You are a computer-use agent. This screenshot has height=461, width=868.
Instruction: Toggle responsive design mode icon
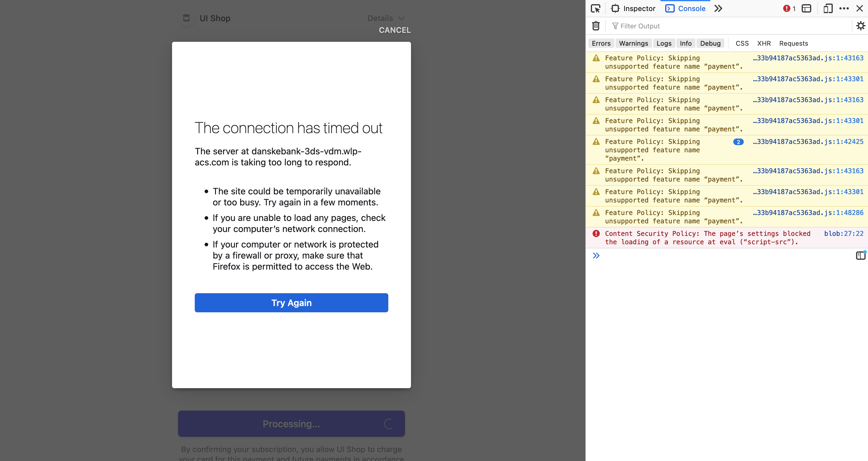click(828, 8)
